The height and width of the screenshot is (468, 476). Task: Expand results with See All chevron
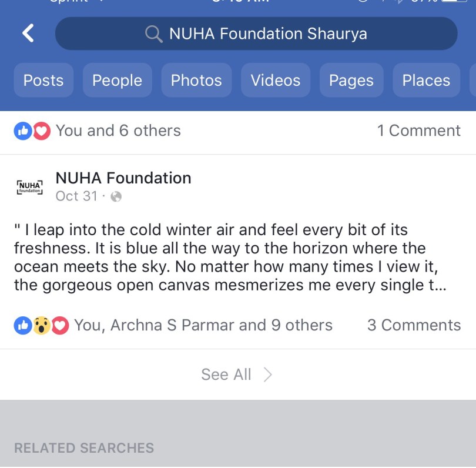(x=267, y=375)
